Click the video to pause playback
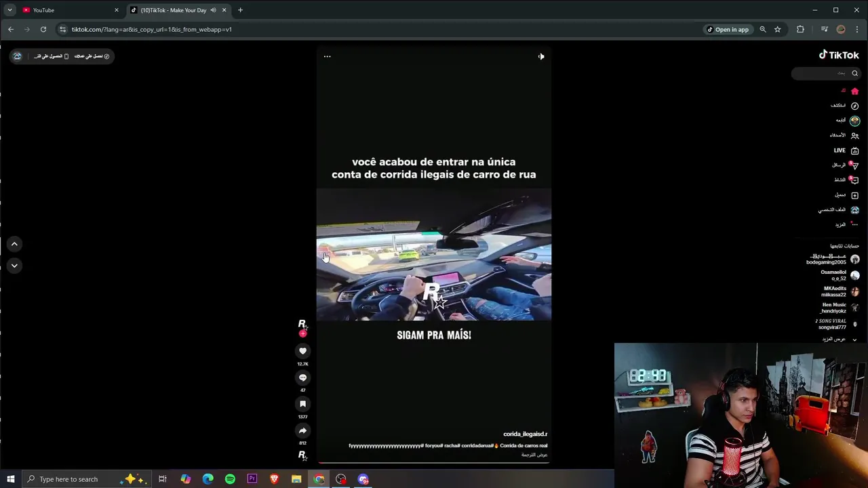 point(434,254)
